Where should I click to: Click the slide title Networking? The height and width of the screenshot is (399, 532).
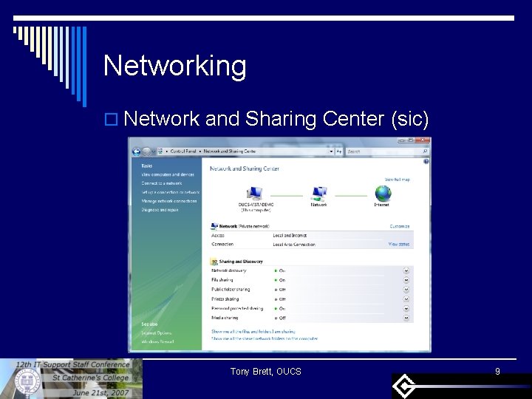click(x=175, y=66)
